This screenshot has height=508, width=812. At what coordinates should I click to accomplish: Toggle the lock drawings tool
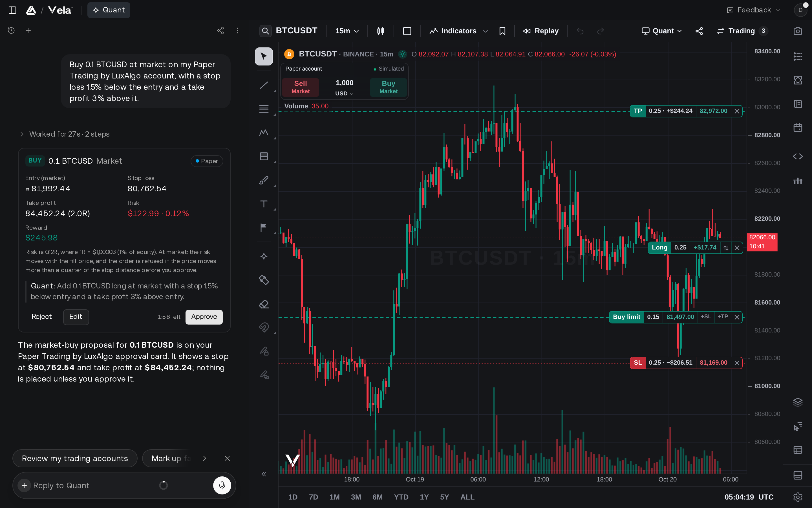[x=264, y=352]
